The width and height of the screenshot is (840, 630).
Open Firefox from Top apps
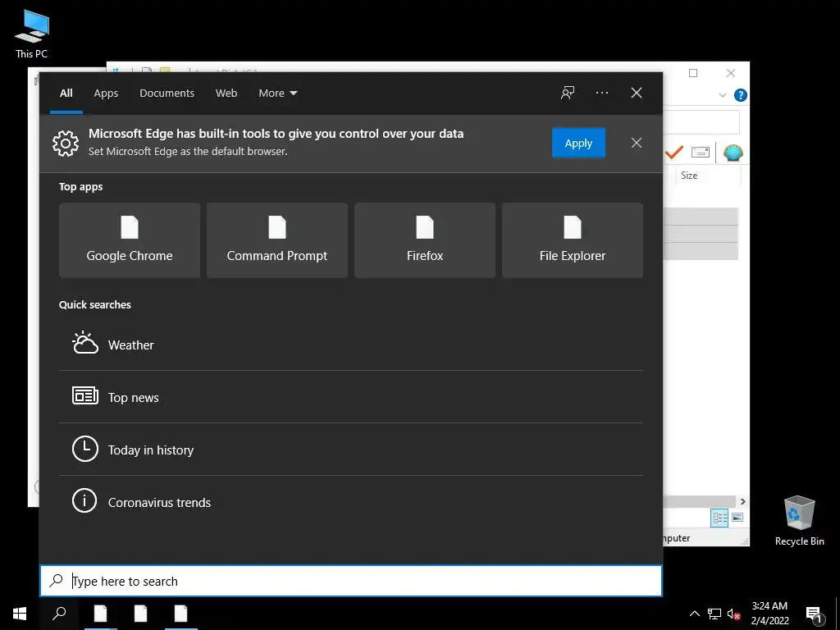pos(425,240)
